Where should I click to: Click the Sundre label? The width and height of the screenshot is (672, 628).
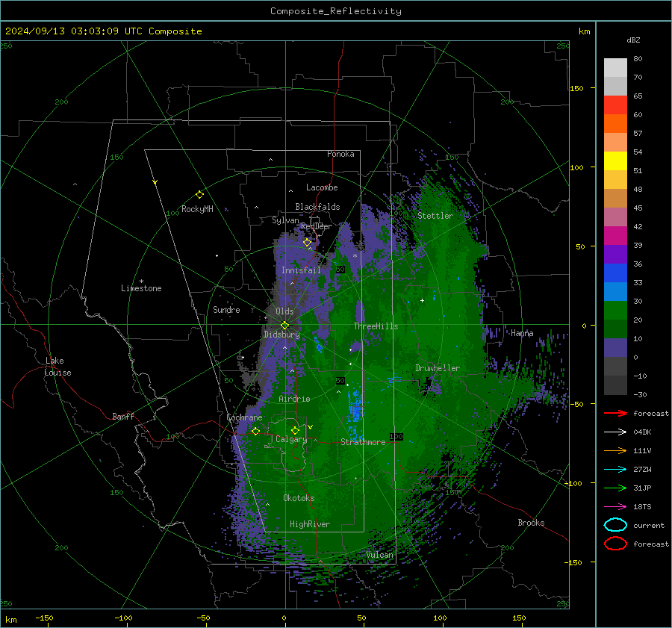[x=226, y=309]
